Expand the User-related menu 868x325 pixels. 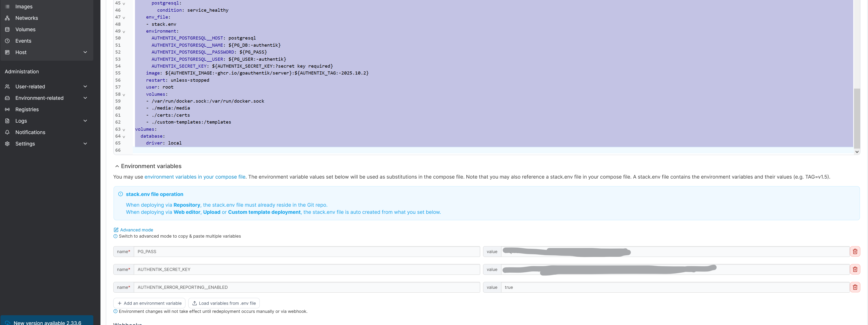pyautogui.click(x=85, y=87)
